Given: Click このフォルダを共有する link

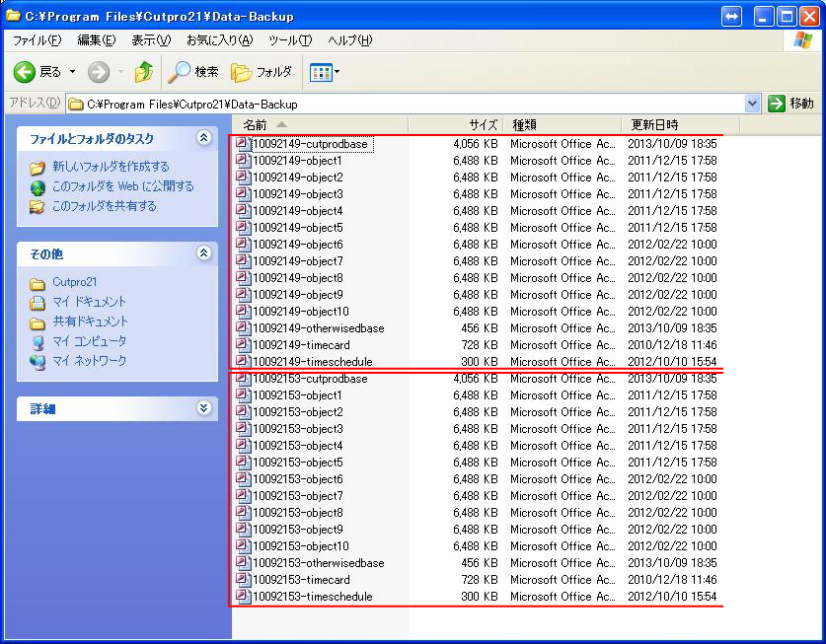Looking at the screenshot, I should coord(105,206).
